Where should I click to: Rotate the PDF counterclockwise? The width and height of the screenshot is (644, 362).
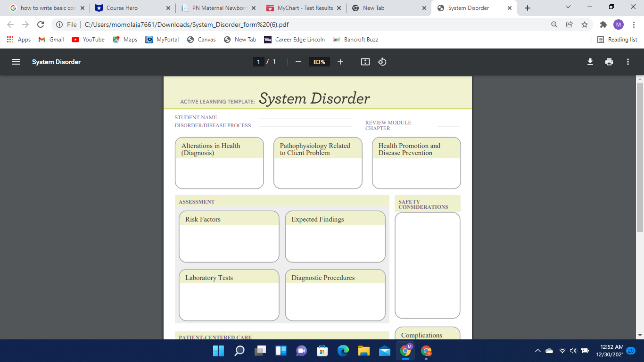tap(382, 62)
